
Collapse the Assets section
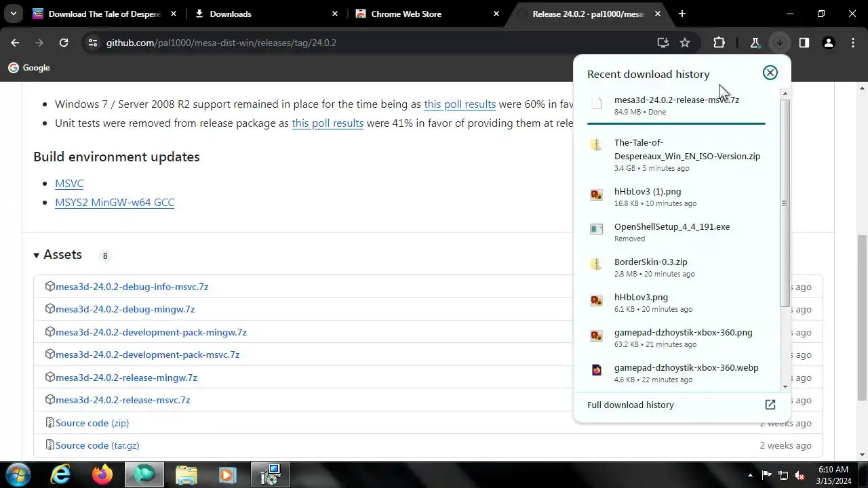tap(58, 255)
